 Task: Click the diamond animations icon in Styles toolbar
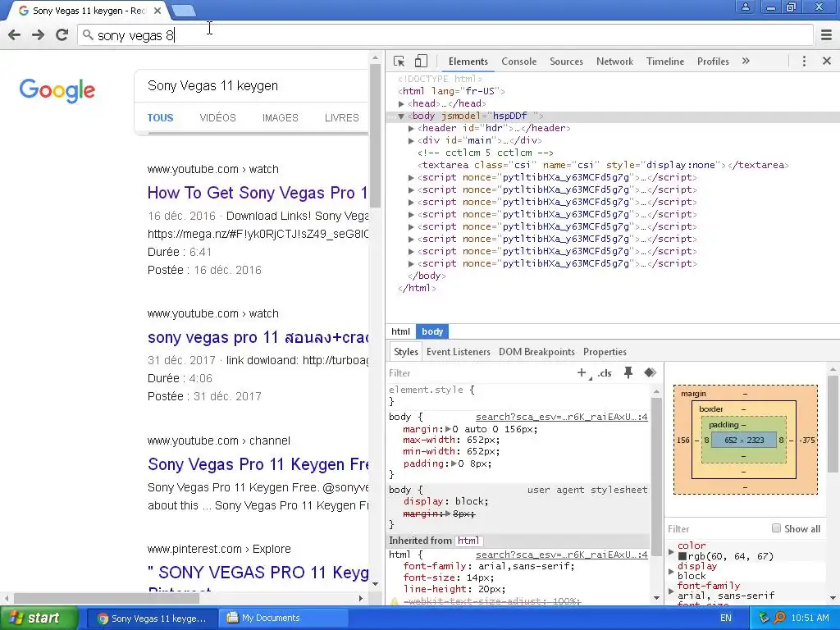click(x=650, y=373)
